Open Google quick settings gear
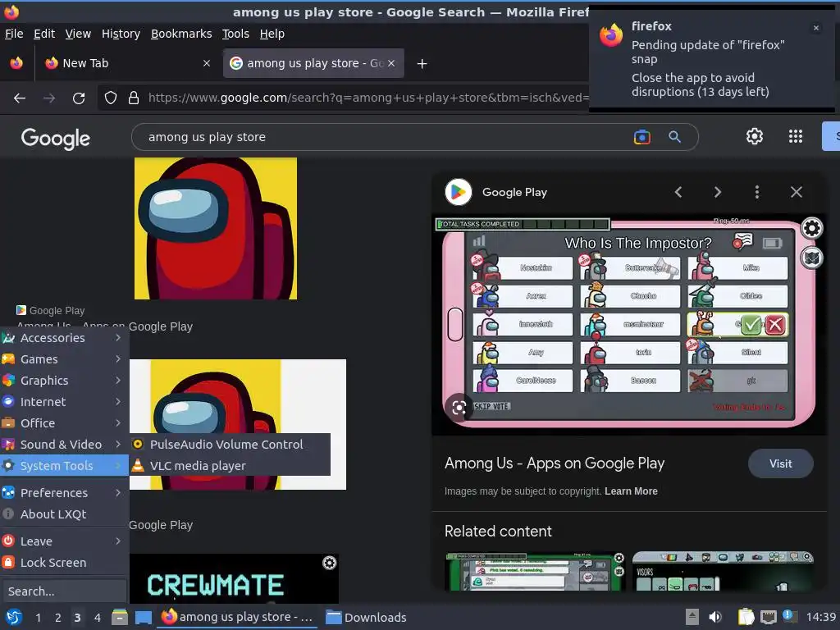 click(x=755, y=137)
